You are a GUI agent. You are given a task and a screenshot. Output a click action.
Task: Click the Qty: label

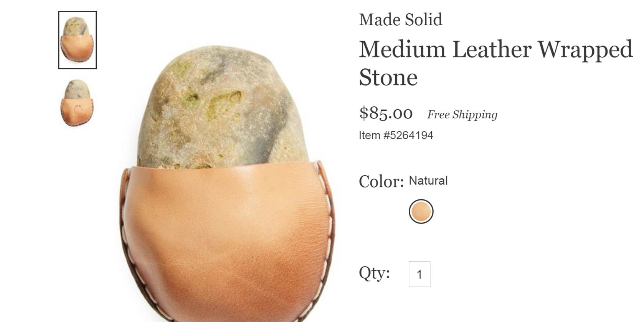point(374,273)
